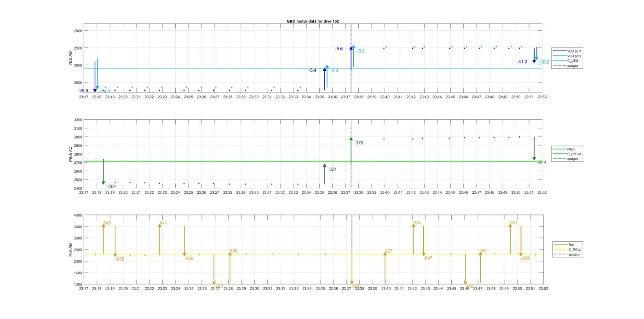Click the "4000" tick on the Roll axis

click(77, 215)
